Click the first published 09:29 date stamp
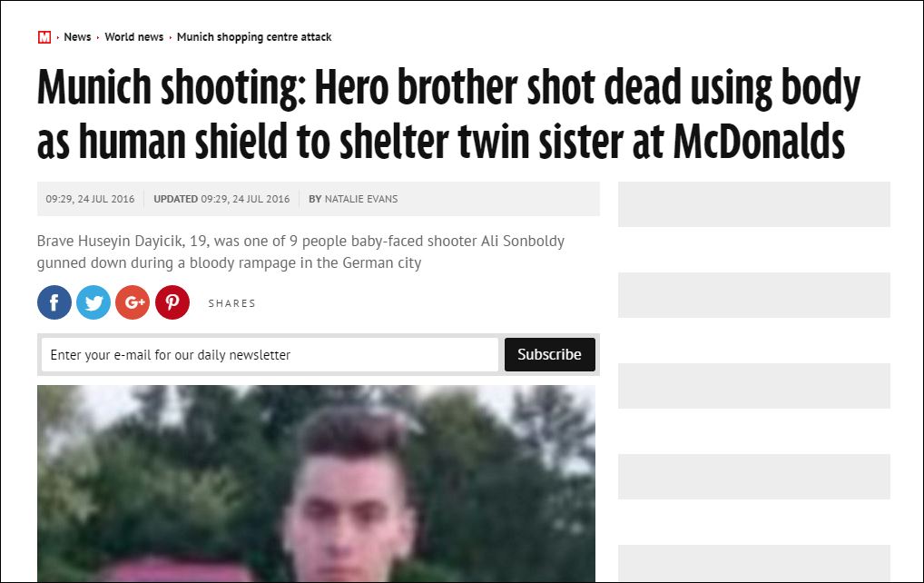This screenshot has height=583, width=924. click(90, 199)
